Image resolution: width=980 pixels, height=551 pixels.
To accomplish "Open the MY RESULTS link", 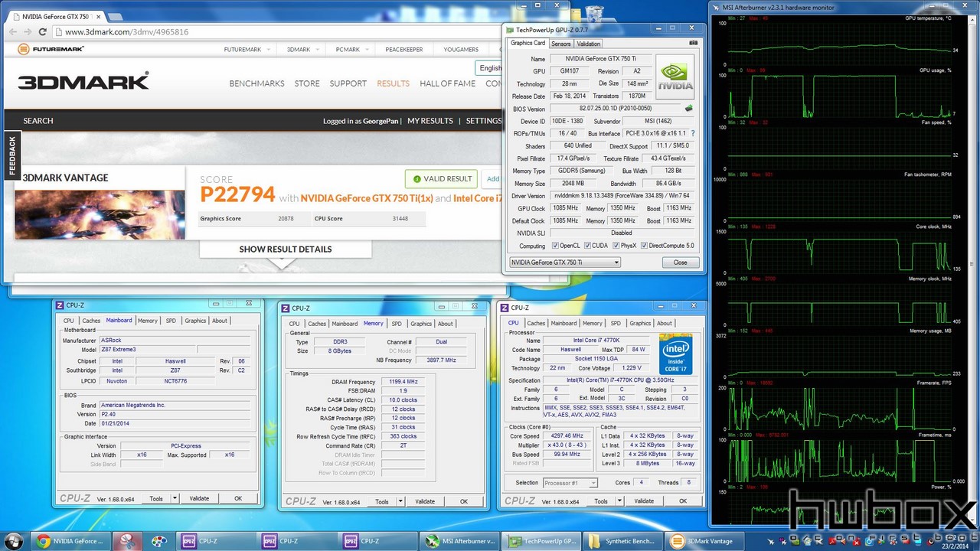I will coord(430,121).
